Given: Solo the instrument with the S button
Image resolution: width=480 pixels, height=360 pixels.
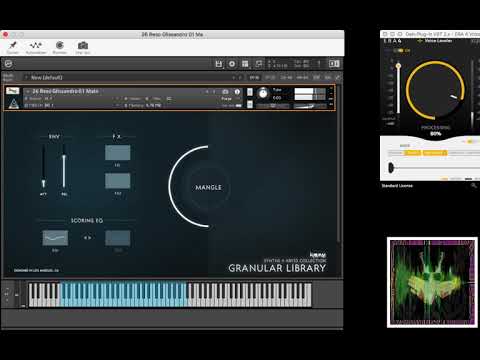Looking at the screenshot, I should pos(250,92).
